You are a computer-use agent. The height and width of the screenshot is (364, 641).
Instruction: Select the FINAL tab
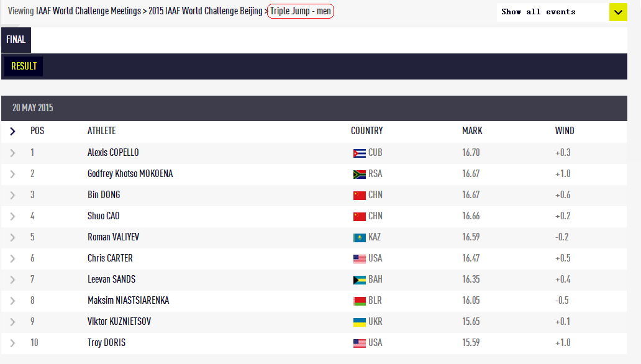click(16, 40)
